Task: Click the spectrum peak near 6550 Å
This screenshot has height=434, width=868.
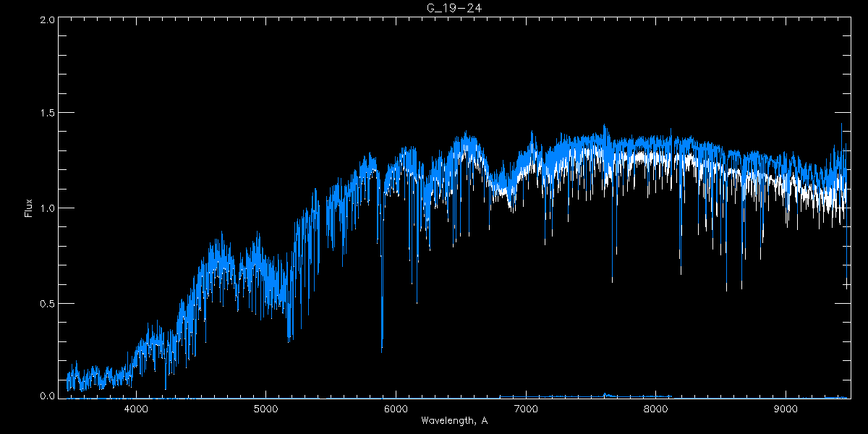Action: (467, 134)
